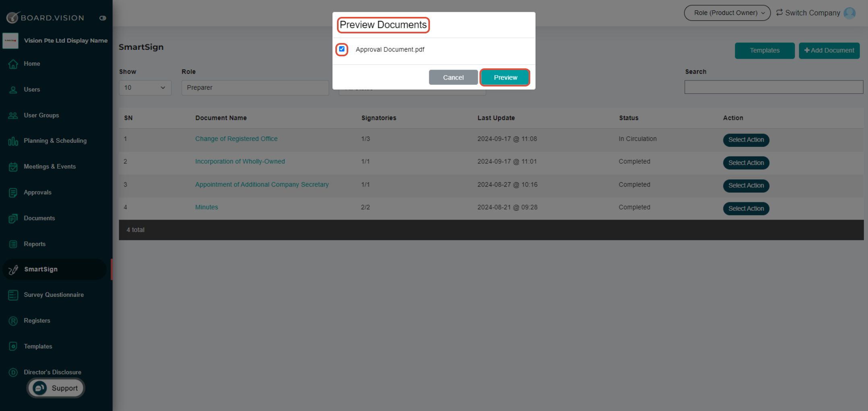
Task: Open Appointment of Additional Company Secretary link
Action: (262, 185)
